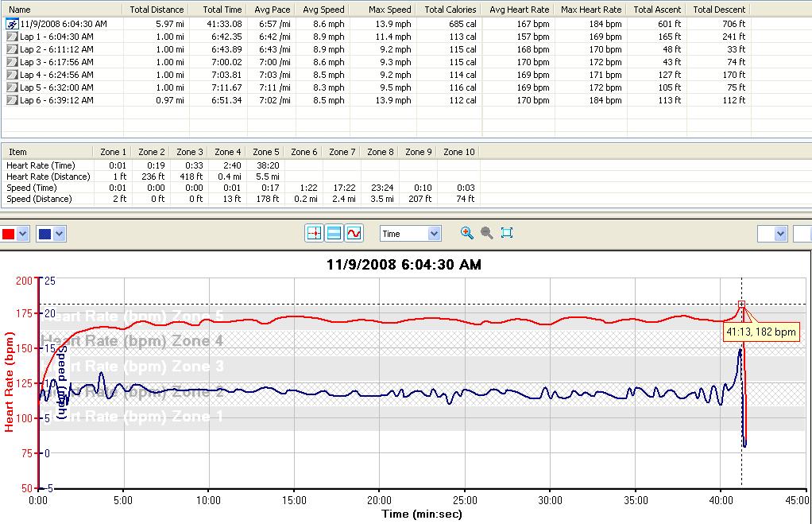Toggle the graph smoothing curve icon
Viewport: 812px width, 524px height.
[x=354, y=233]
